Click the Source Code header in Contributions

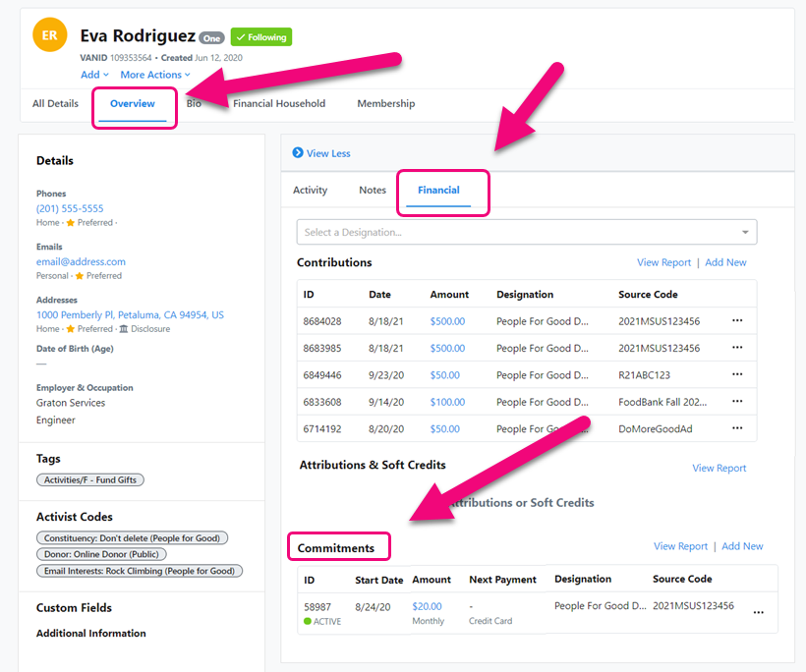[x=648, y=295]
